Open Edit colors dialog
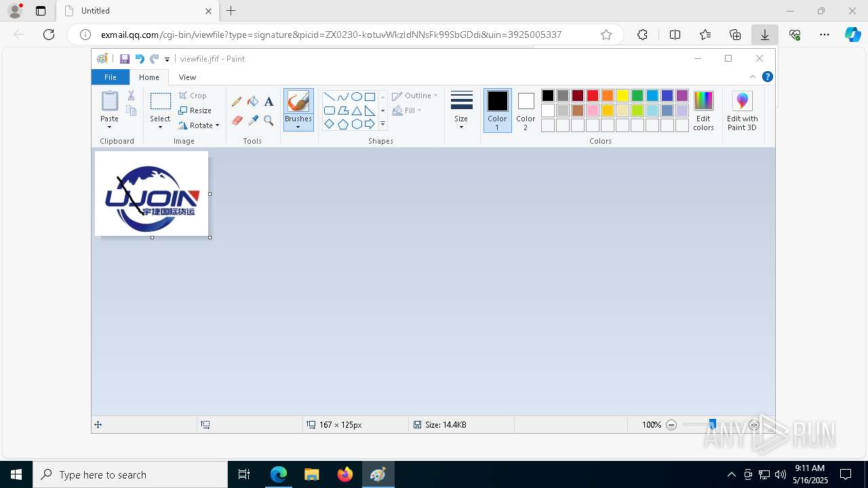 (x=703, y=110)
